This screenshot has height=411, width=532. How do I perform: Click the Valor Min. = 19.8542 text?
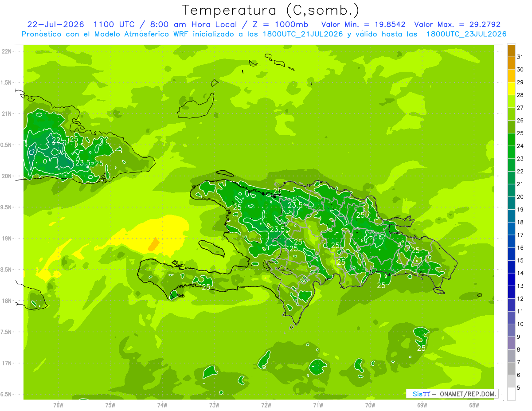click(364, 24)
